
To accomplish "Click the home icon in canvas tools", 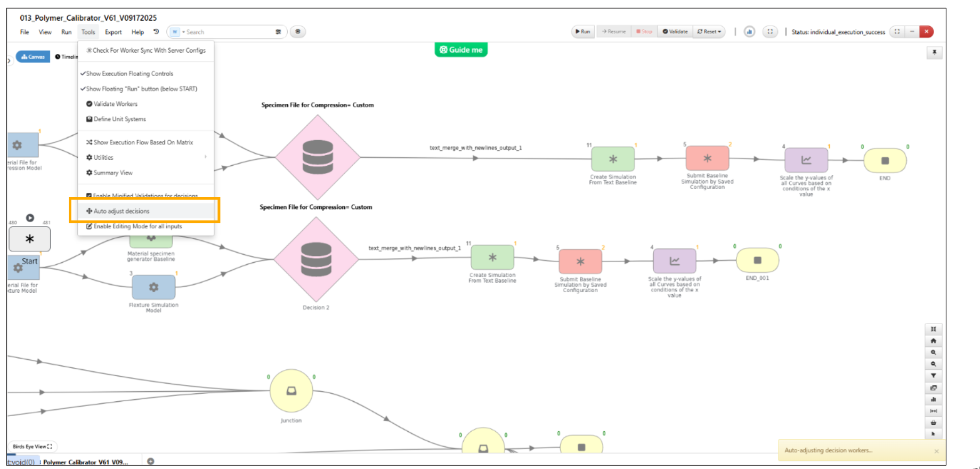I will [933, 341].
